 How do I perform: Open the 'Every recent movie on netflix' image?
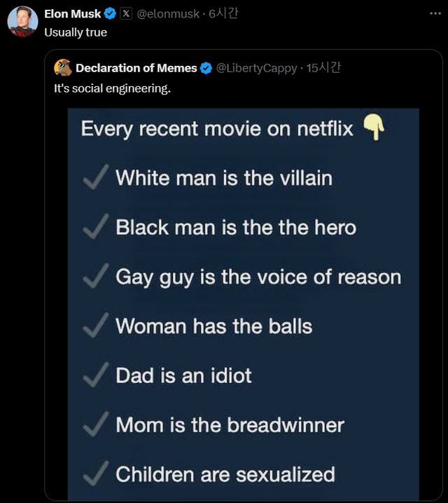pyautogui.click(x=243, y=301)
